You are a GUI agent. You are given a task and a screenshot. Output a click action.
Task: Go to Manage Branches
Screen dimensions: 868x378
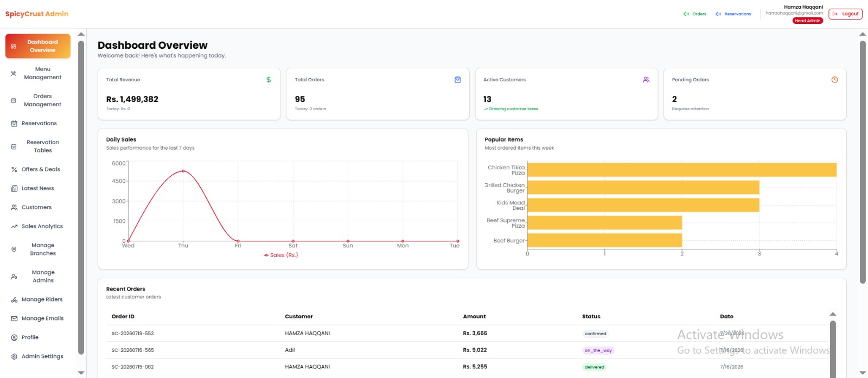(x=38, y=249)
